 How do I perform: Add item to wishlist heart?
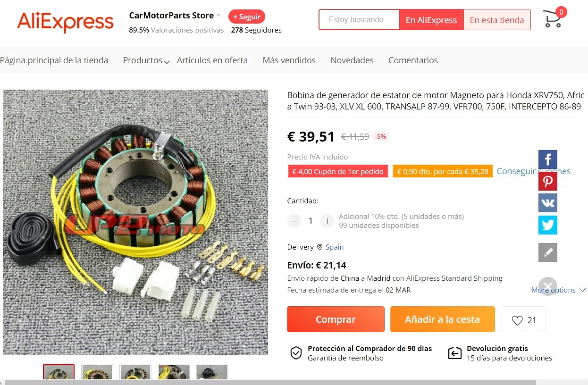pyautogui.click(x=523, y=319)
